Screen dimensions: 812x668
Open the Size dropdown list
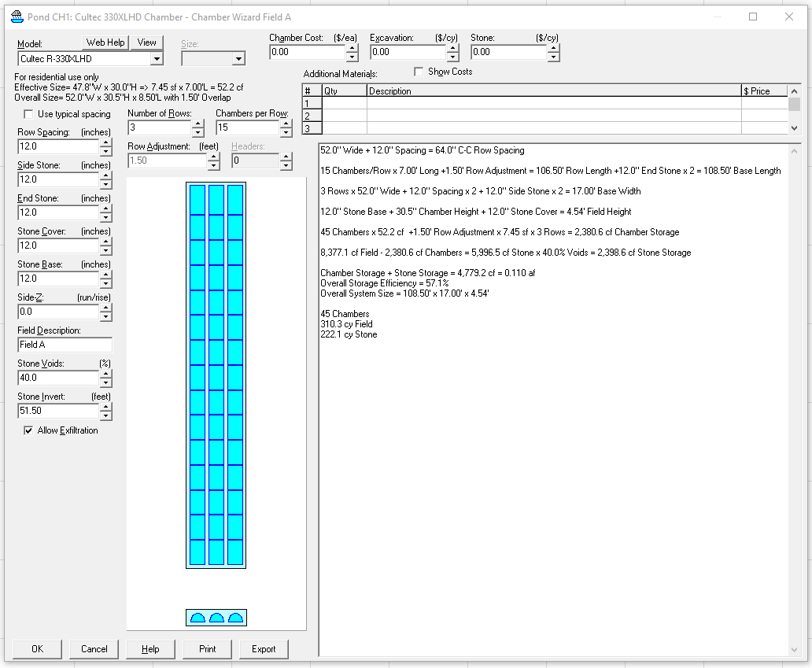[x=238, y=58]
